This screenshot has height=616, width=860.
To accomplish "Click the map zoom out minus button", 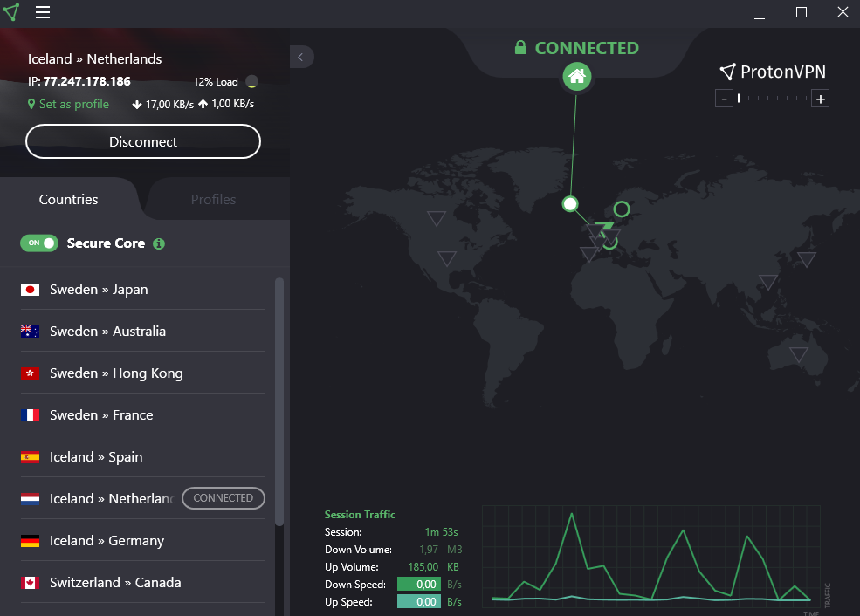I will [724, 99].
